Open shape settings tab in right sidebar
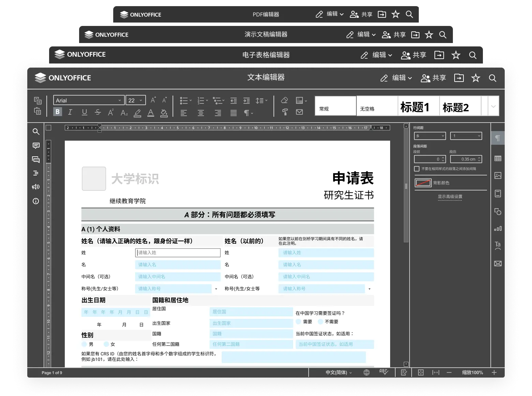 coord(498,211)
